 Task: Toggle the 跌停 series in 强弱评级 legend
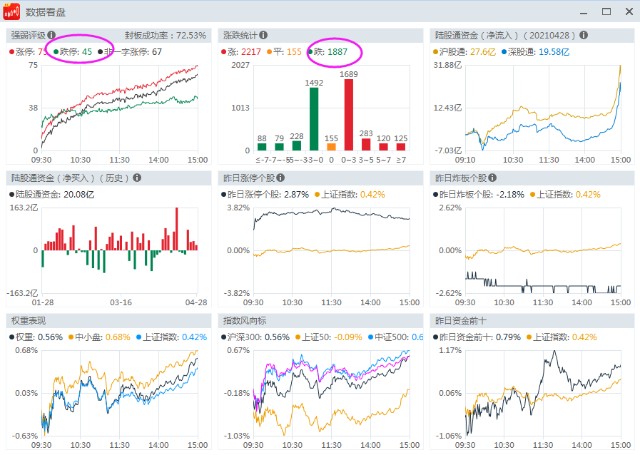[73, 51]
